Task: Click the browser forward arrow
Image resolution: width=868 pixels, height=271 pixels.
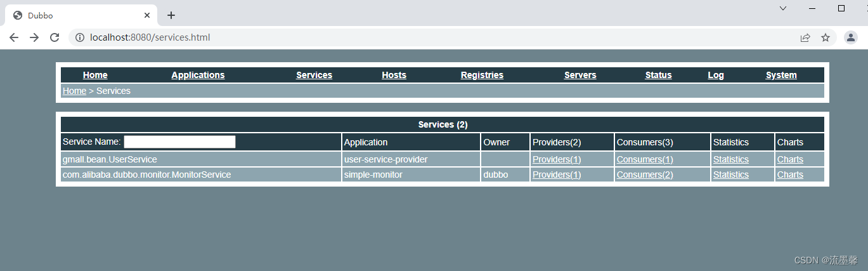Action: click(34, 37)
